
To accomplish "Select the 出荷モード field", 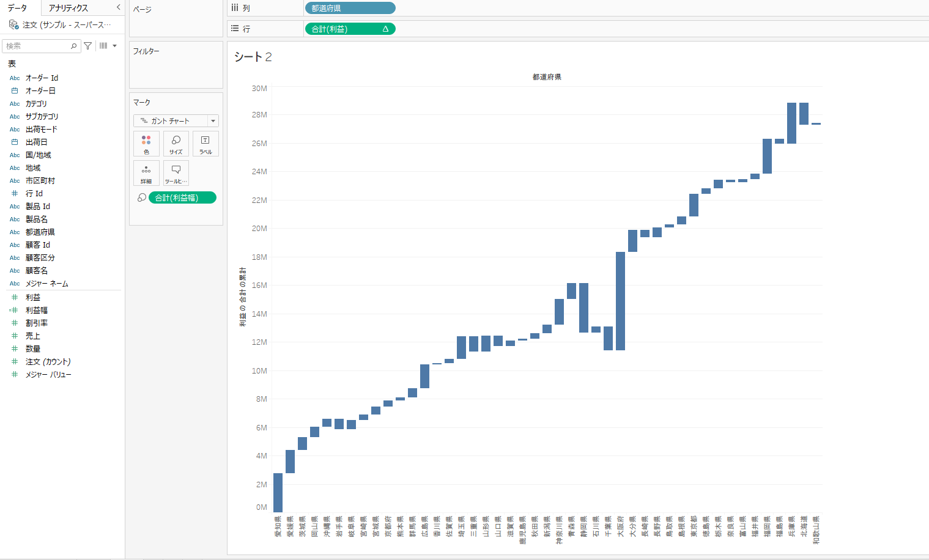I will coord(42,129).
